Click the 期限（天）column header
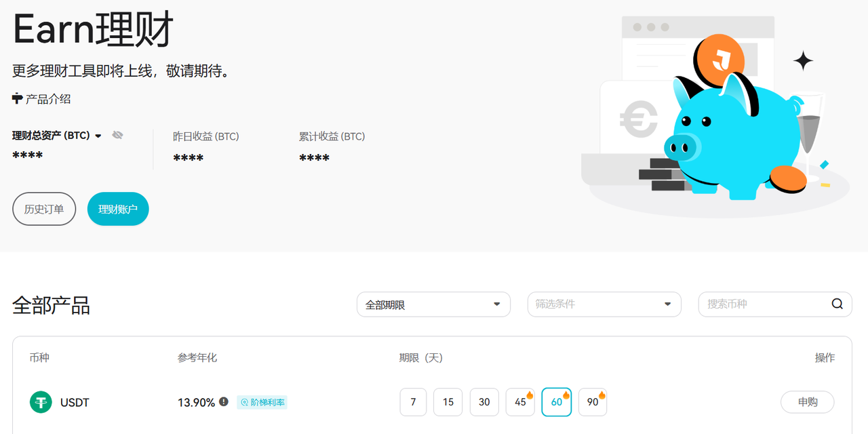This screenshot has width=868, height=434. tap(420, 357)
